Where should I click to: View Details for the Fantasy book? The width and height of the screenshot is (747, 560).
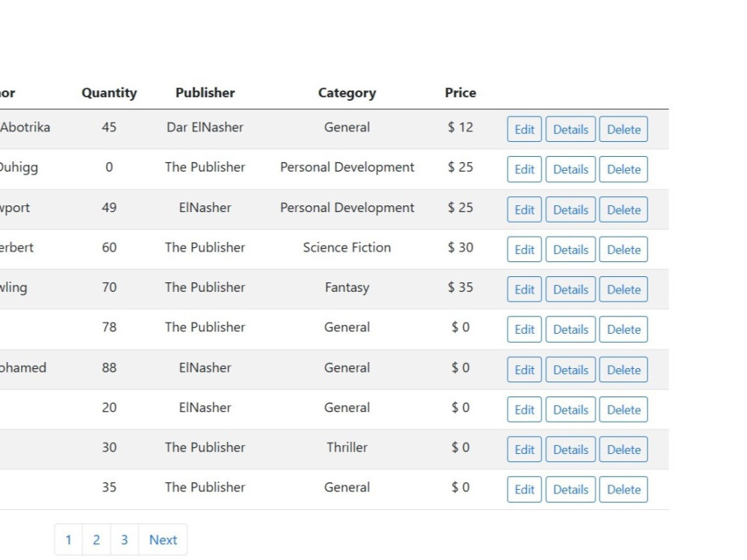(x=570, y=290)
